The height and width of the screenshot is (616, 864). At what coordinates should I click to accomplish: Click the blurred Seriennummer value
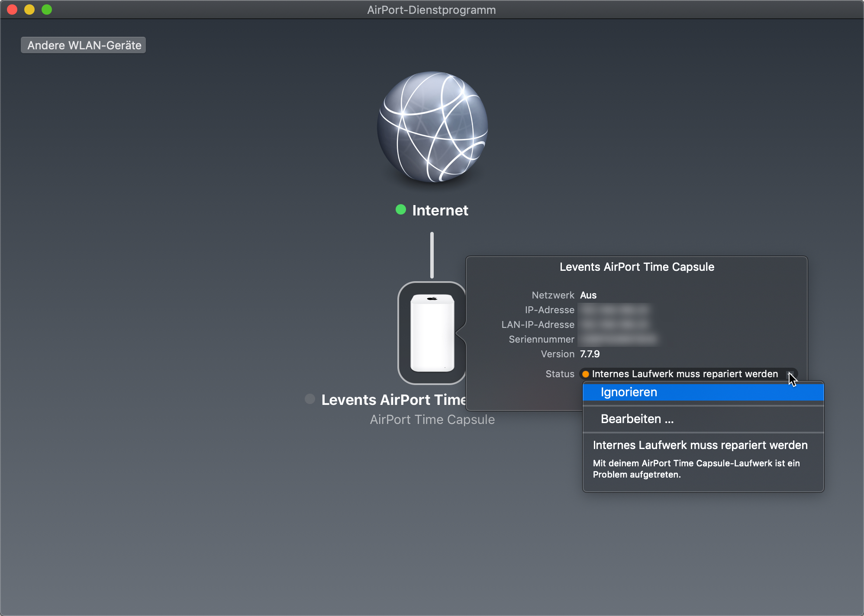[x=619, y=339]
